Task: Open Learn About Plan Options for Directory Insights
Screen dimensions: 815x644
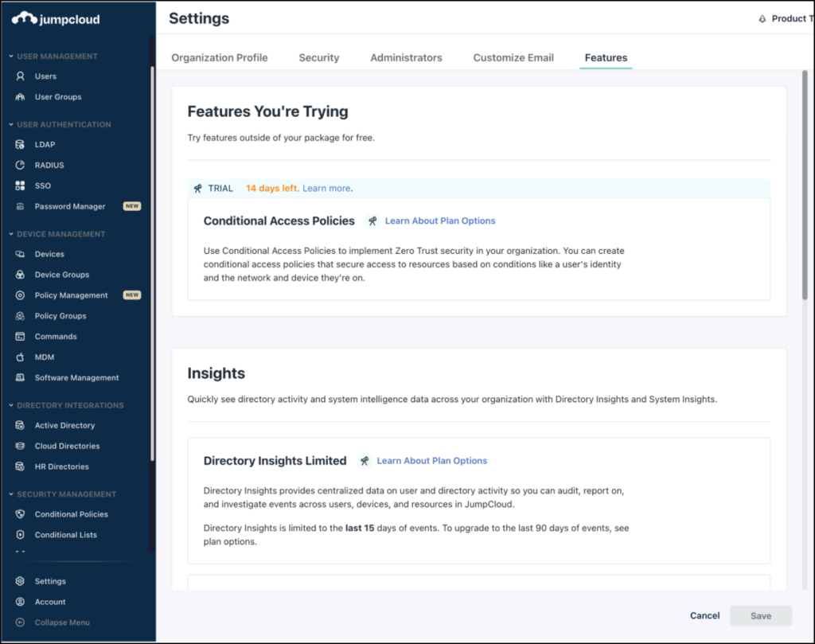Action: pyautogui.click(x=431, y=461)
